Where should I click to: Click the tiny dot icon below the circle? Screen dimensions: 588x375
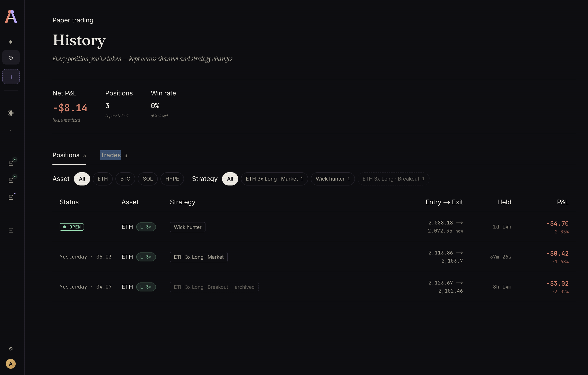pos(11,130)
